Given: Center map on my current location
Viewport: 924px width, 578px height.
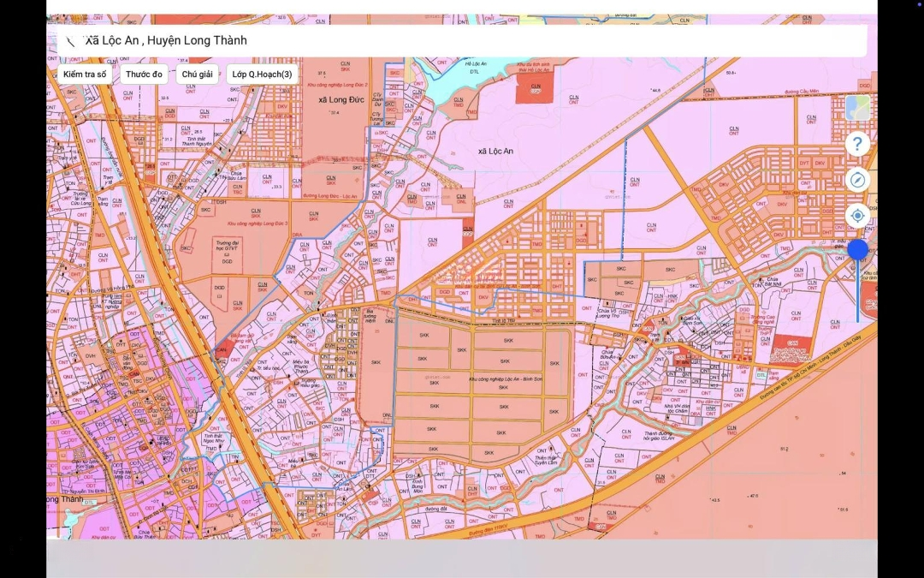Looking at the screenshot, I should [x=857, y=216].
